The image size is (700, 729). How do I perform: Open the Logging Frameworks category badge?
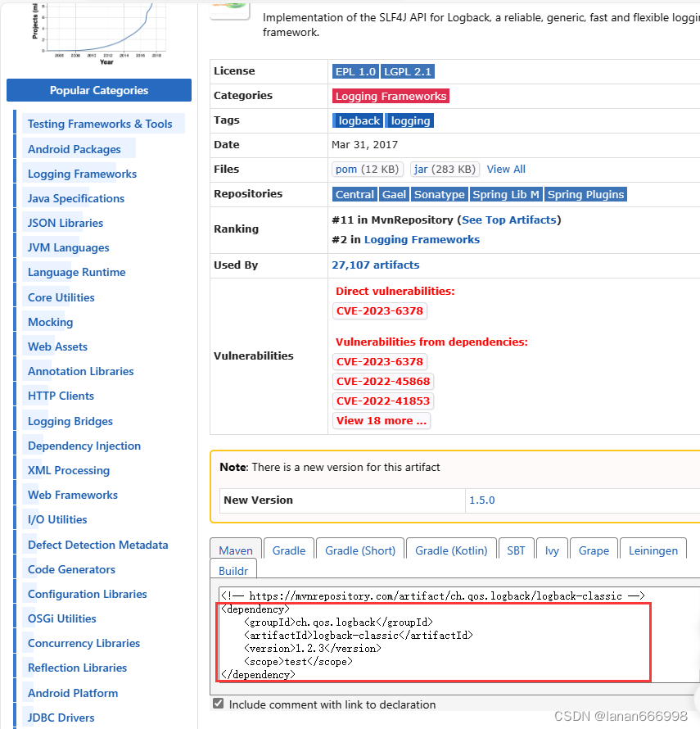(x=391, y=96)
